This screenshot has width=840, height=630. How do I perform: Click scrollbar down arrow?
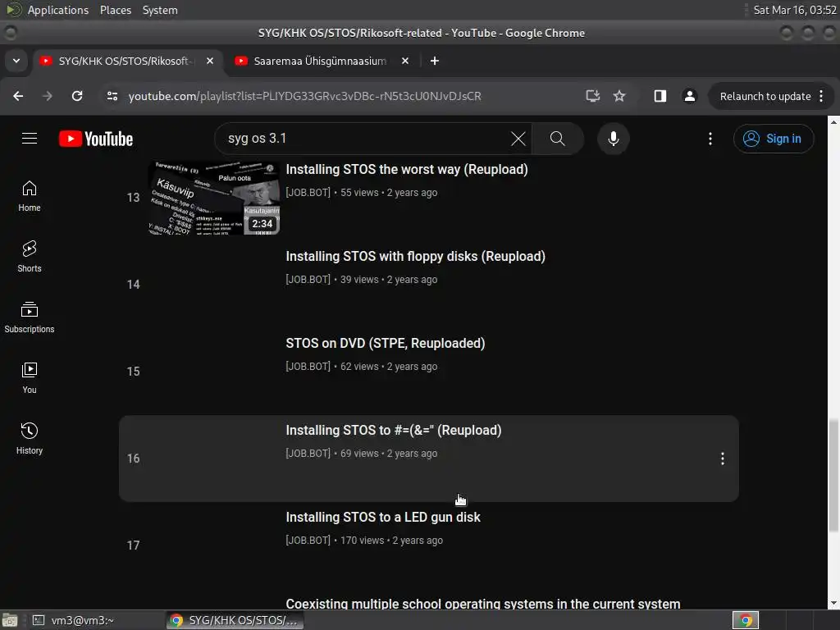pos(833,603)
